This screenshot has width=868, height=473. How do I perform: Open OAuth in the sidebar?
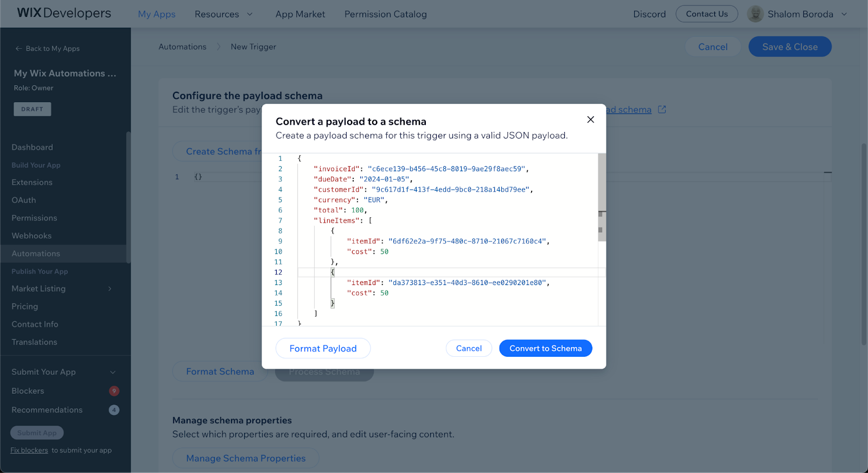[24, 200]
